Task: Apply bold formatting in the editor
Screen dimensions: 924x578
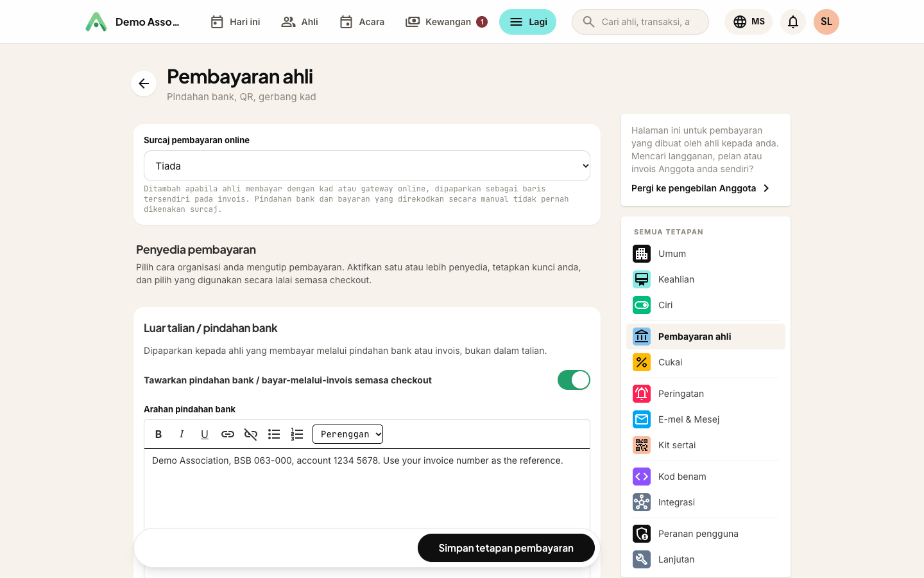Action: pyautogui.click(x=158, y=434)
